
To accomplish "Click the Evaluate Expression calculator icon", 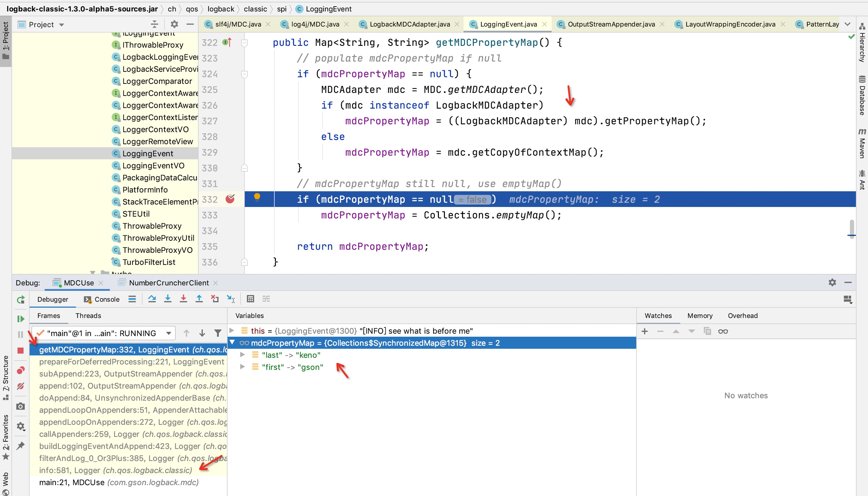I will [251, 299].
